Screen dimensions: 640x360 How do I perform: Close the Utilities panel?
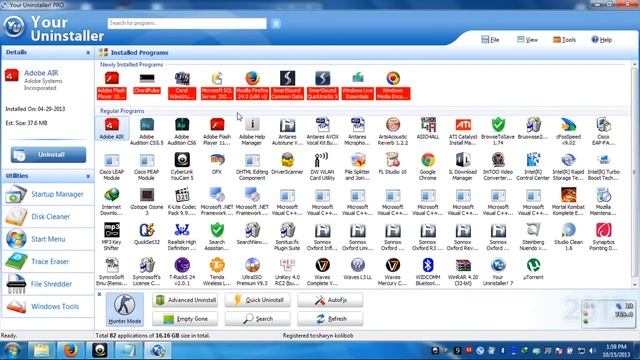(x=88, y=176)
